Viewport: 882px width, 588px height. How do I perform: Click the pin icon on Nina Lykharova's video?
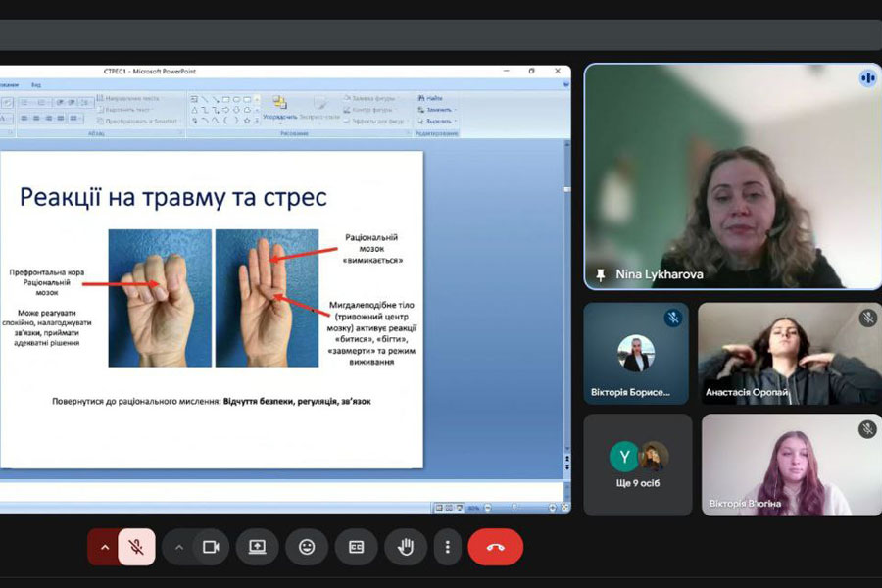pos(600,275)
